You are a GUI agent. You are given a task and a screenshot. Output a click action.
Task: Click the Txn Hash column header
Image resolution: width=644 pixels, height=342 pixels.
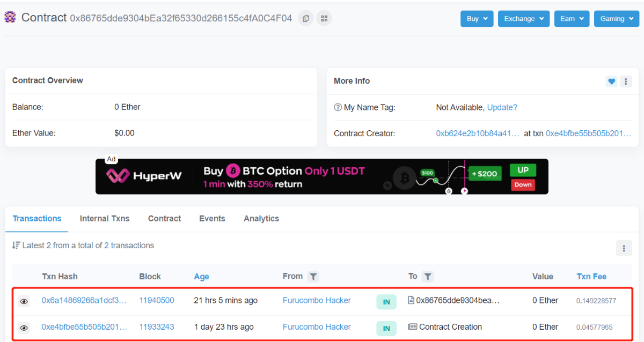click(60, 277)
